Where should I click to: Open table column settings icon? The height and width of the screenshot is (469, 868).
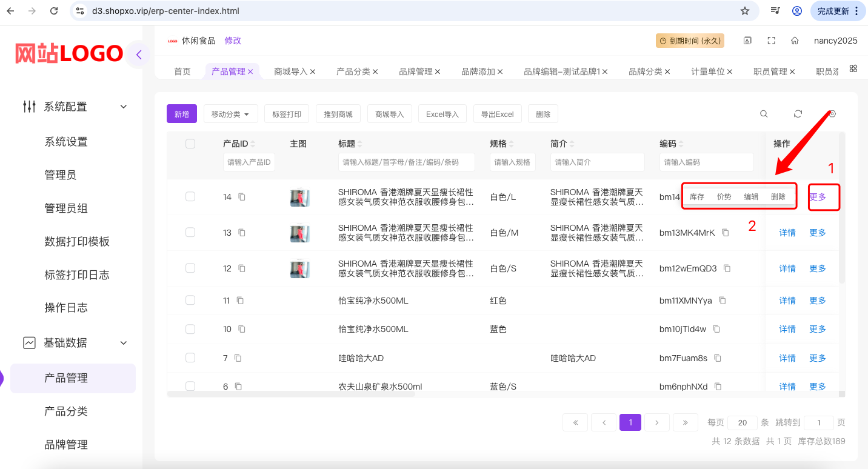tap(832, 113)
